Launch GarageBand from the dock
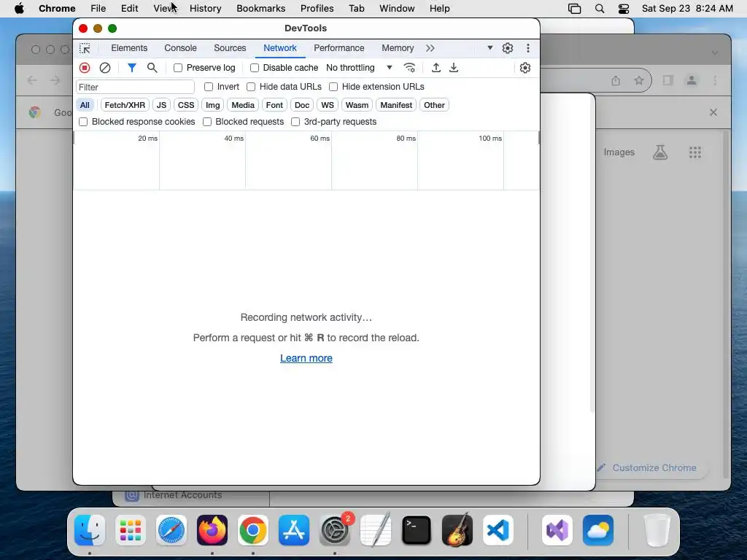The image size is (747, 560). pos(457,530)
